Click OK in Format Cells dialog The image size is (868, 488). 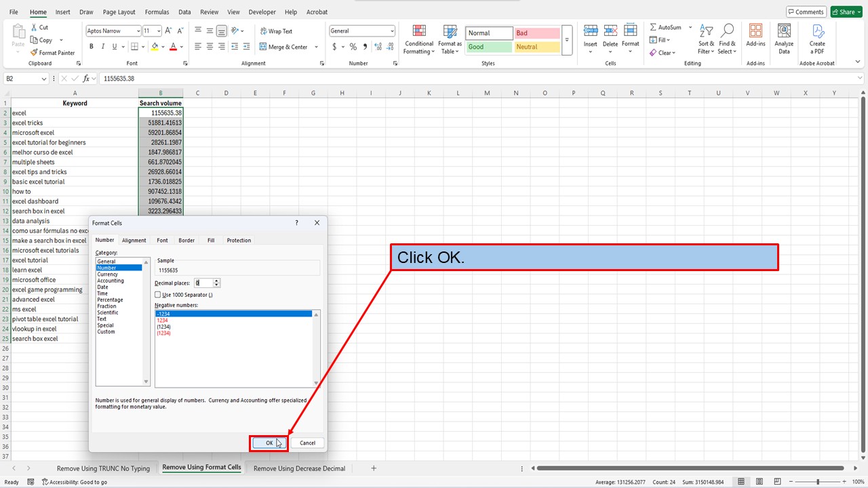coord(269,443)
